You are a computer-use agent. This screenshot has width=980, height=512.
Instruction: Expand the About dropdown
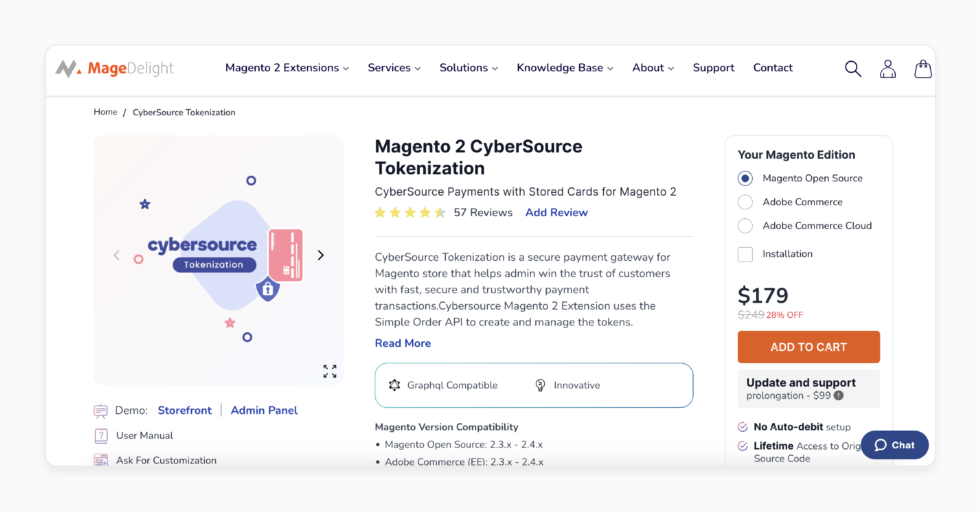coord(653,68)
